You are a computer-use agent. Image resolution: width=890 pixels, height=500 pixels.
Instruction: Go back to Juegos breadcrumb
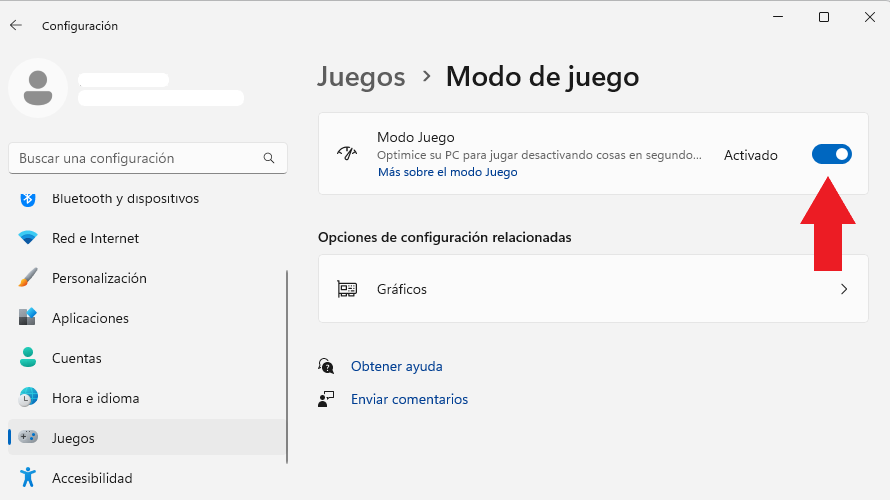coord(361,77)
